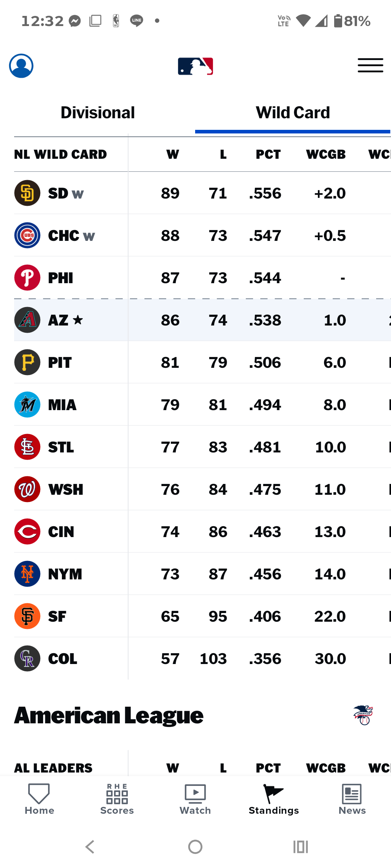Go to Home in bottom navigation

click(39, 799)
